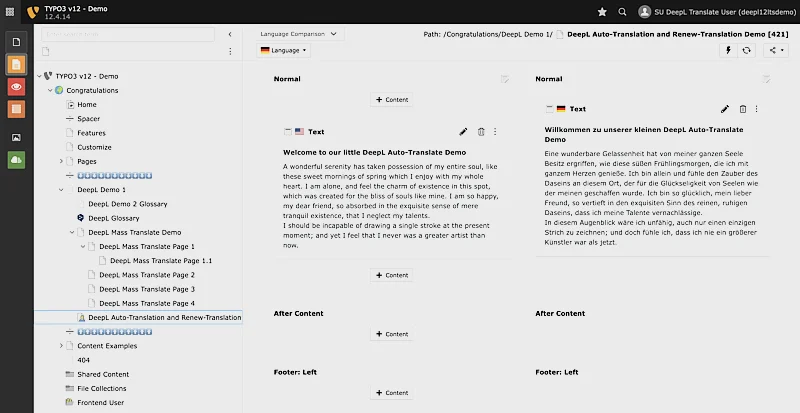Delete the English Text element

pos(481,132)
